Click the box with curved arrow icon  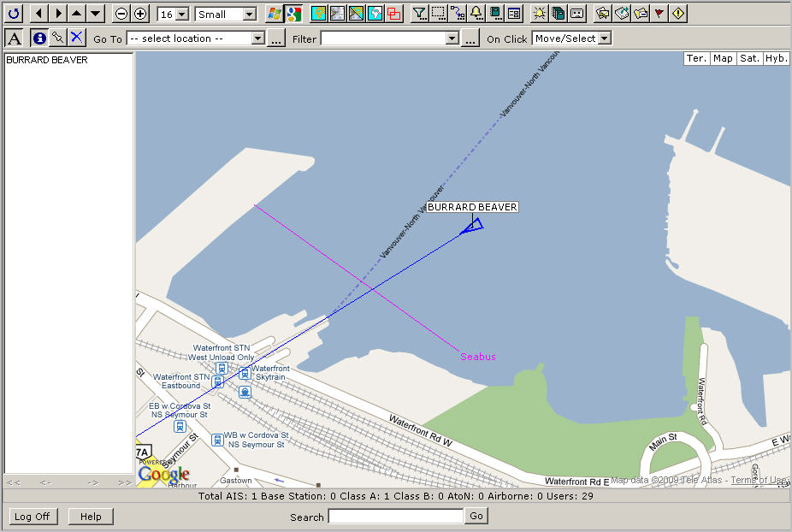coord(621,14)
